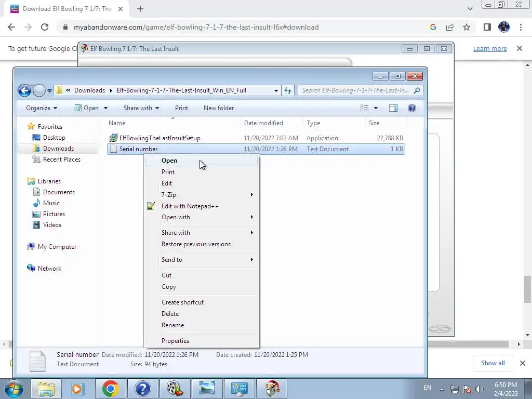Viewport: 532px width, 399px height.
Task: Select Create shortcut in context menu
Action: click(201, 302)
